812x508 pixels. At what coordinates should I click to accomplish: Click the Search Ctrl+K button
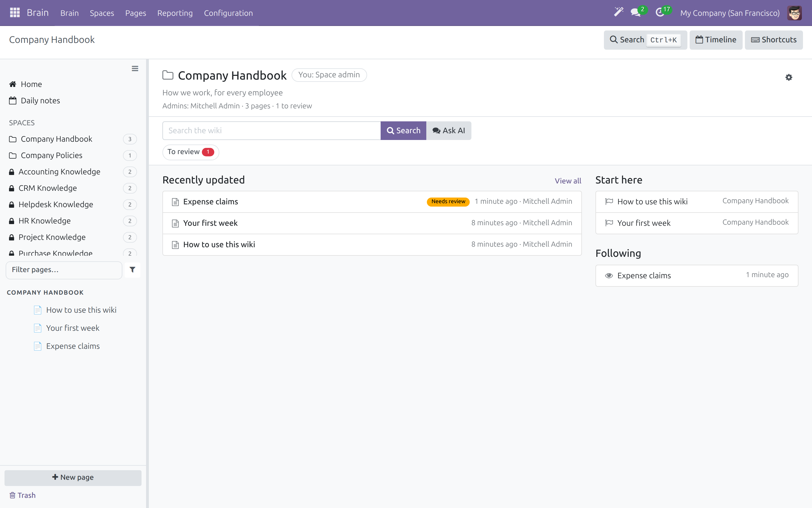(645, 40)
